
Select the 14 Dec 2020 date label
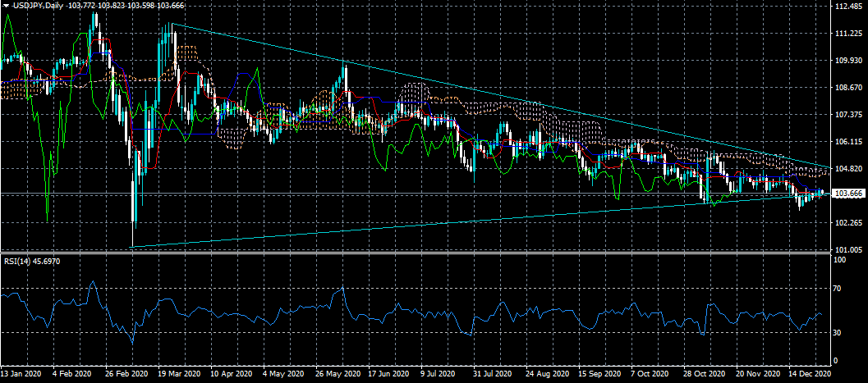[x=811, y=372]
